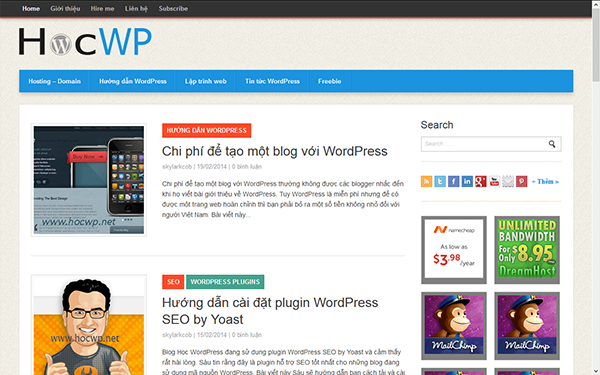Viewport: 600px width, 375px height.
Task: Open the Facebook social icon
Action: 453,181
